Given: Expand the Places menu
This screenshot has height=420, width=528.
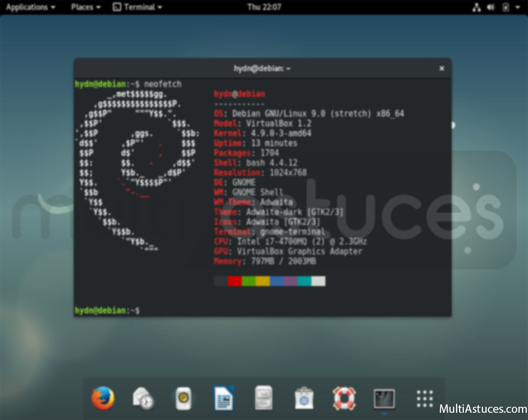Looking at the screenshot, I should pos(86,7).
